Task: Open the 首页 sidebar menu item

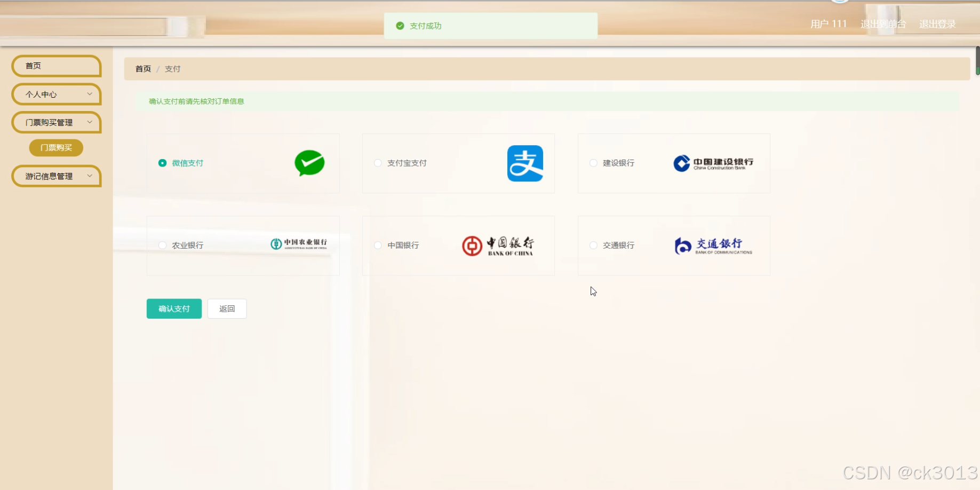Action: tap(57, 66)
